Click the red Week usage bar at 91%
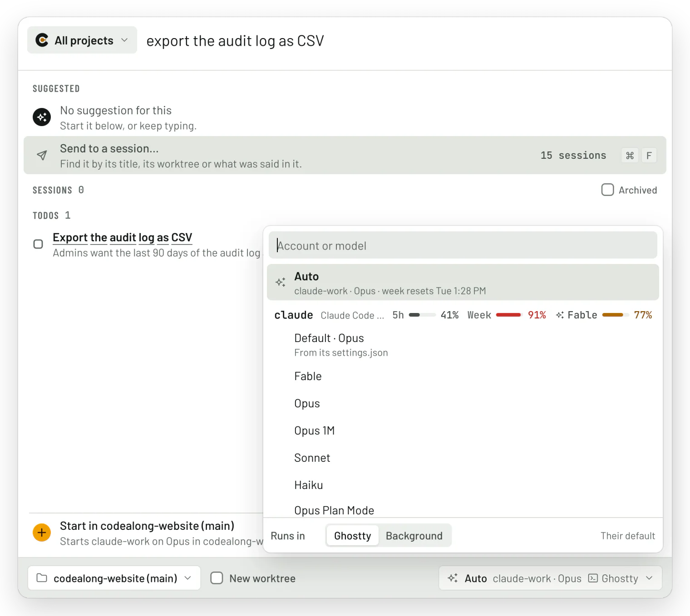This screenshot has width=690, height=616. click(x=509, y=315)
